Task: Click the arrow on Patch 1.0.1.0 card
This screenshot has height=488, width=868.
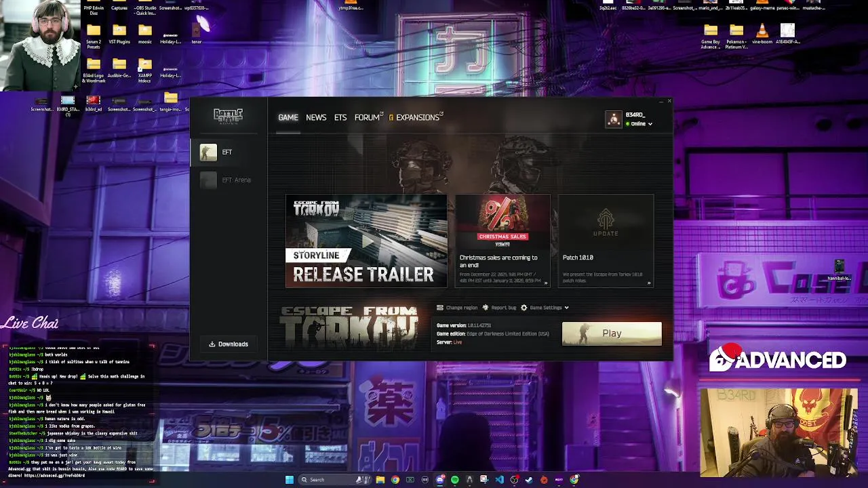Action: [x=649, y=283]
